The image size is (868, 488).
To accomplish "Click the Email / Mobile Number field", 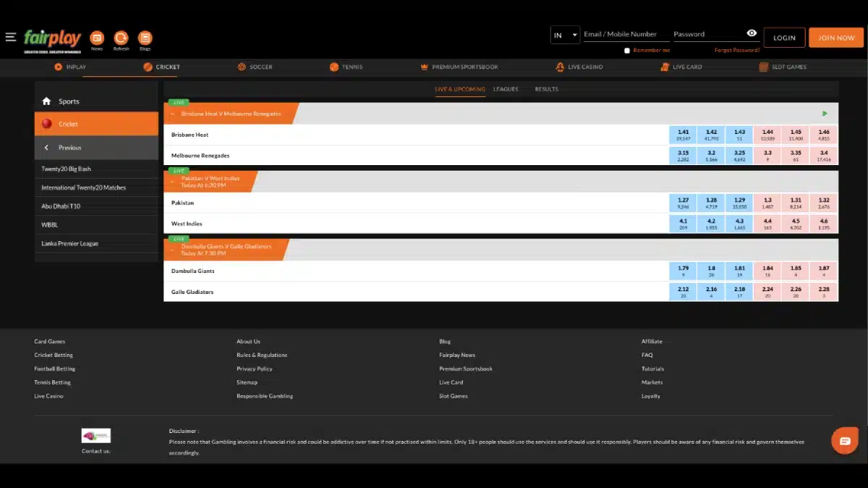I will [x=621, y=34].
